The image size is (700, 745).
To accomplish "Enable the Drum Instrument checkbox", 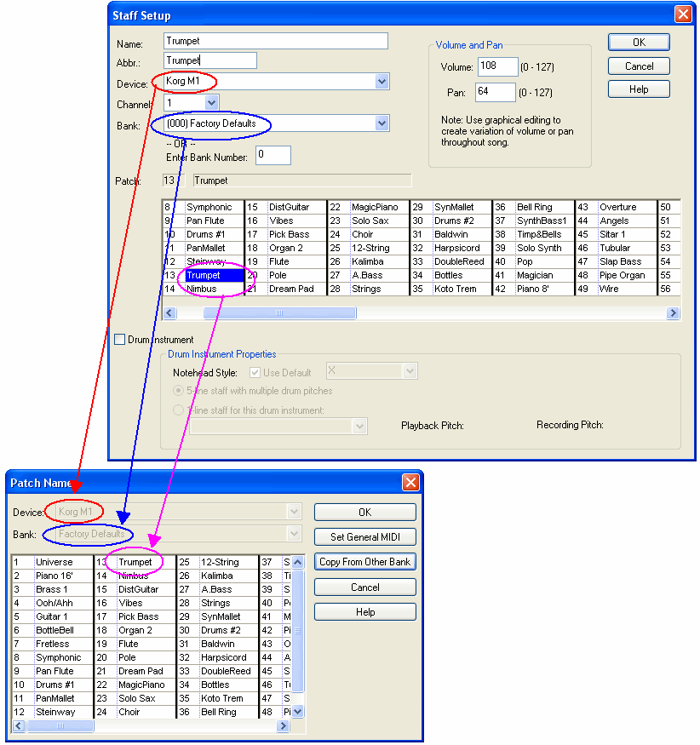I will tap(120, 339).
